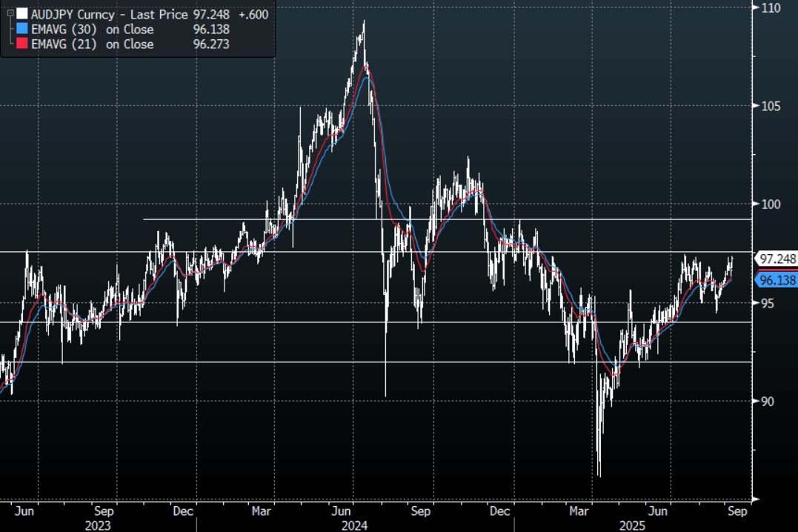Select the EMAVG (30) on Close entry

93,30
